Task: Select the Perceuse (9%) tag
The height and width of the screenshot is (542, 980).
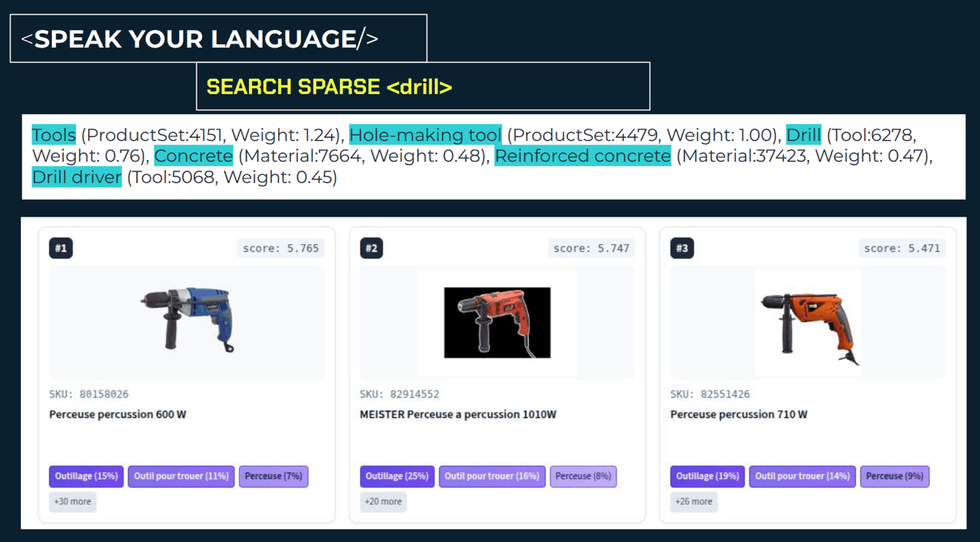Action: [895, 476]
